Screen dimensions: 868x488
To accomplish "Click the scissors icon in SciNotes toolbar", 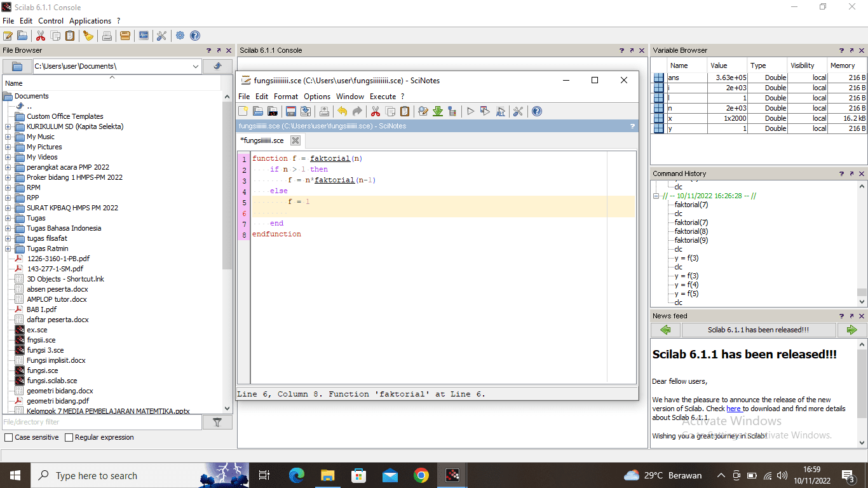I will (x=376, y=111).
